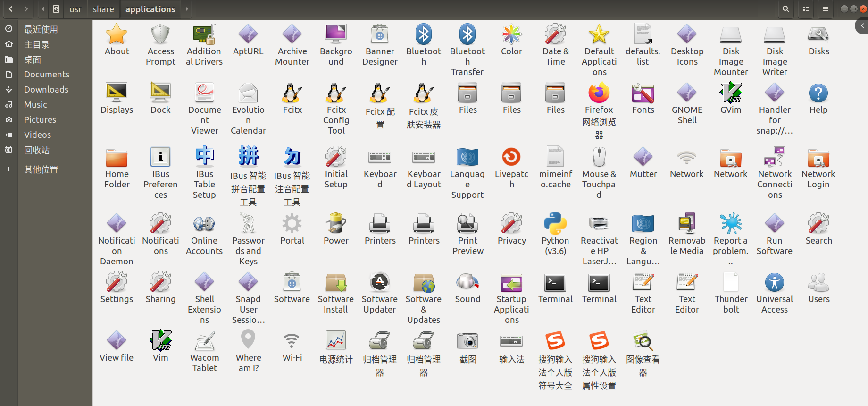Click the Fonts application icon
This screenshot has height=406, width=868.
643,93
